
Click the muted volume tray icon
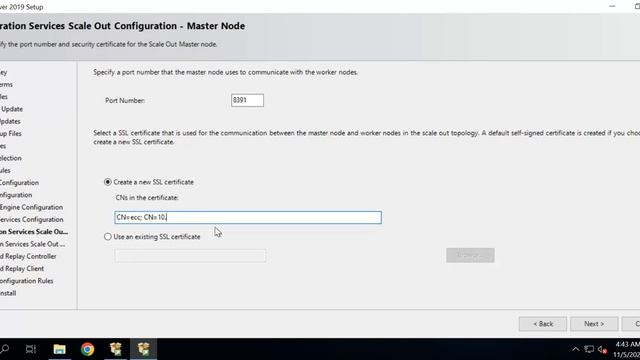[602, 349]
